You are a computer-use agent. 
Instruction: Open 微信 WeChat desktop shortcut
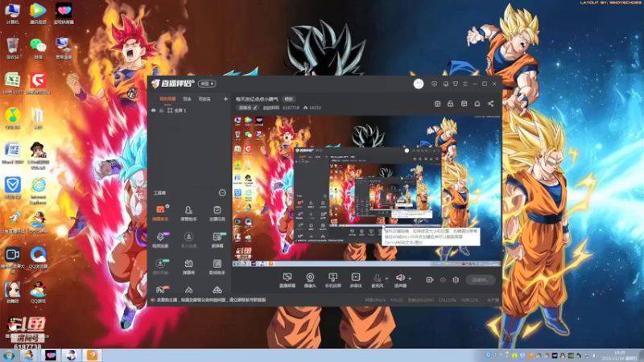38,48
